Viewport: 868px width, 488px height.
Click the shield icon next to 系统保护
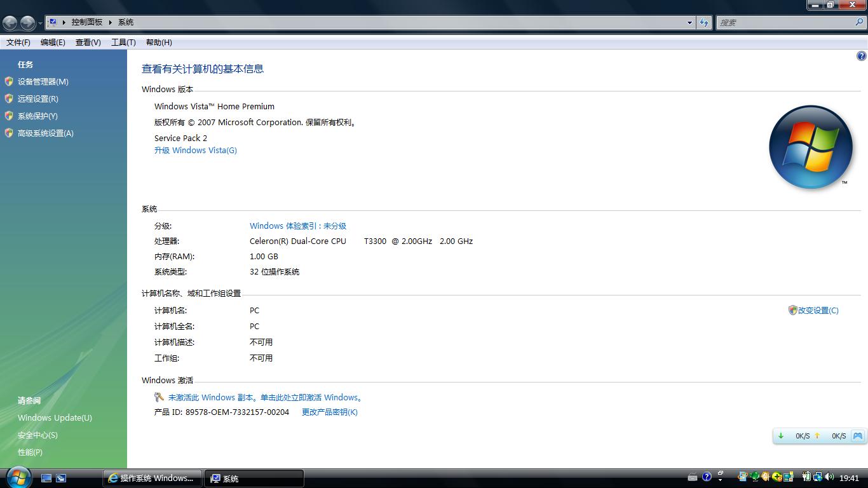[x=9, y=116]
